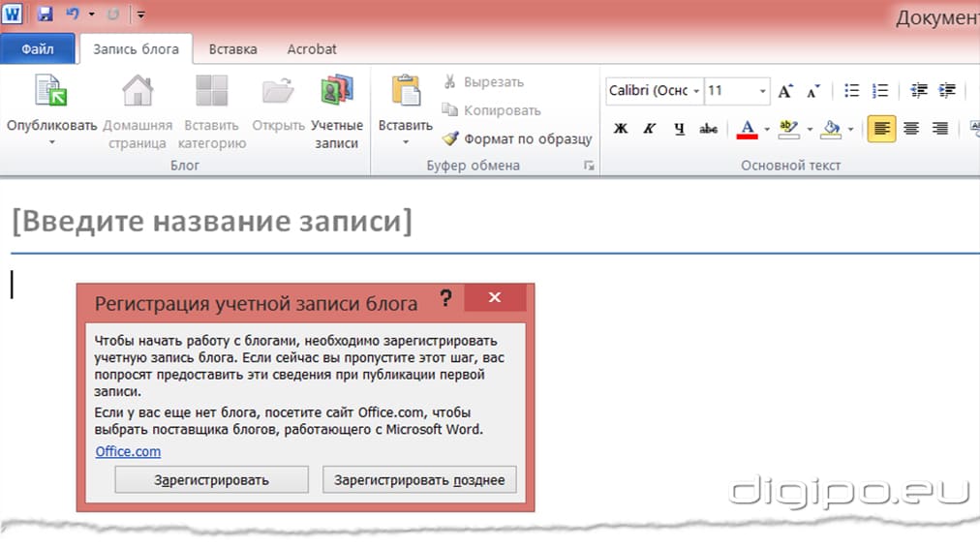The height and width of the screenshot is (547, 980).
Task: Open the Буфер обмена dialog launcher
Action: tap(589, 166)
